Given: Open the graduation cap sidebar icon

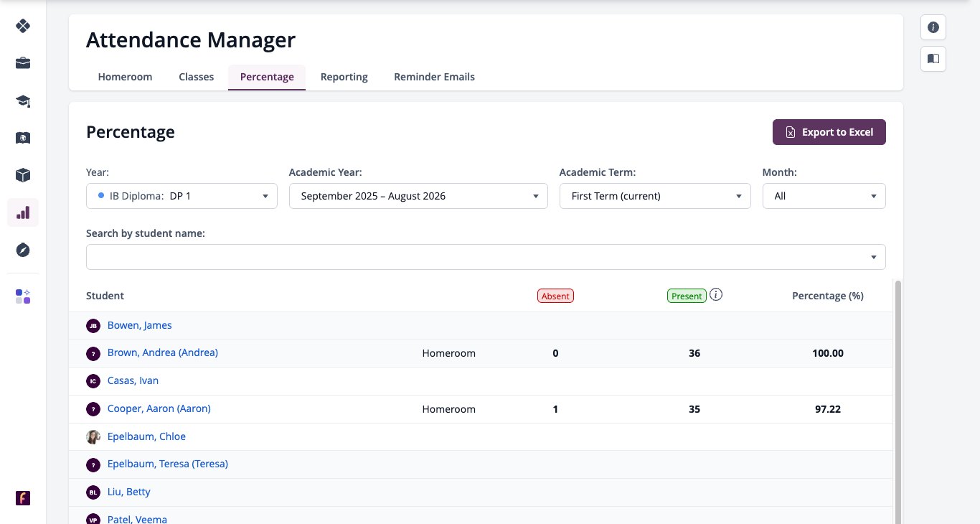Looking at the screenshot, I should (23, 100).
